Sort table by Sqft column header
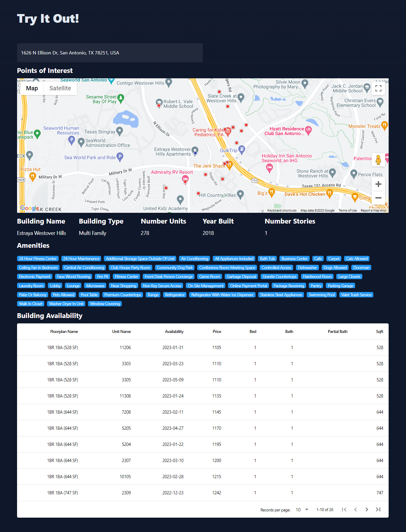Image resolution: width=406 pixels, height=532 pixels. (x=380, y=331)
